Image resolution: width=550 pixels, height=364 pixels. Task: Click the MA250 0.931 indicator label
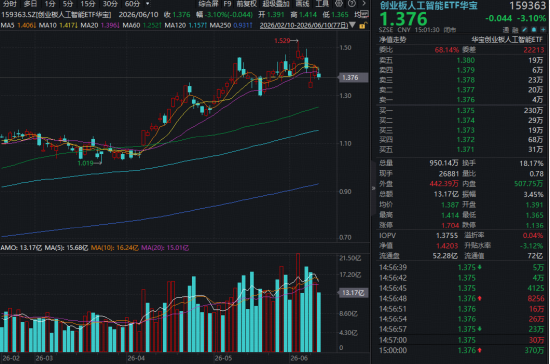pyautogui.click(x=231, y=25)
